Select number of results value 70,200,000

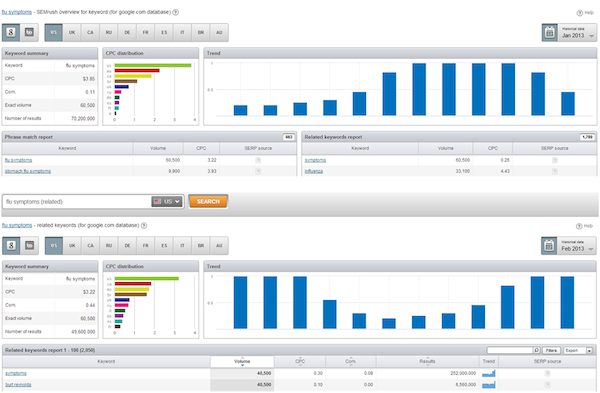(x=83, y=119)
